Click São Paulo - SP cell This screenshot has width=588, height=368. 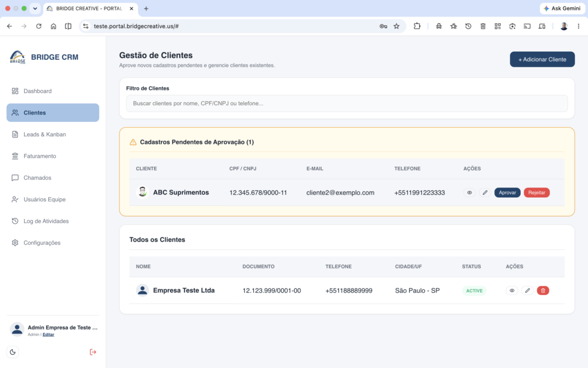(417, 290)
